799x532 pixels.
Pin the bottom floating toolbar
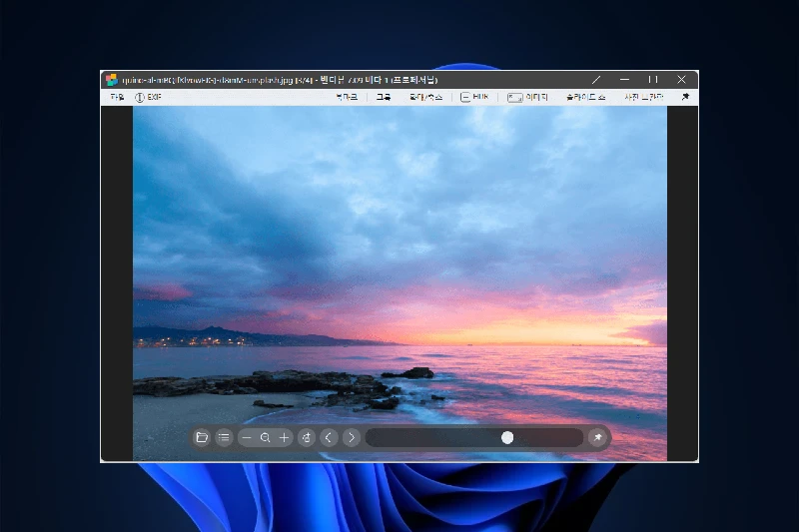[597, 438]
